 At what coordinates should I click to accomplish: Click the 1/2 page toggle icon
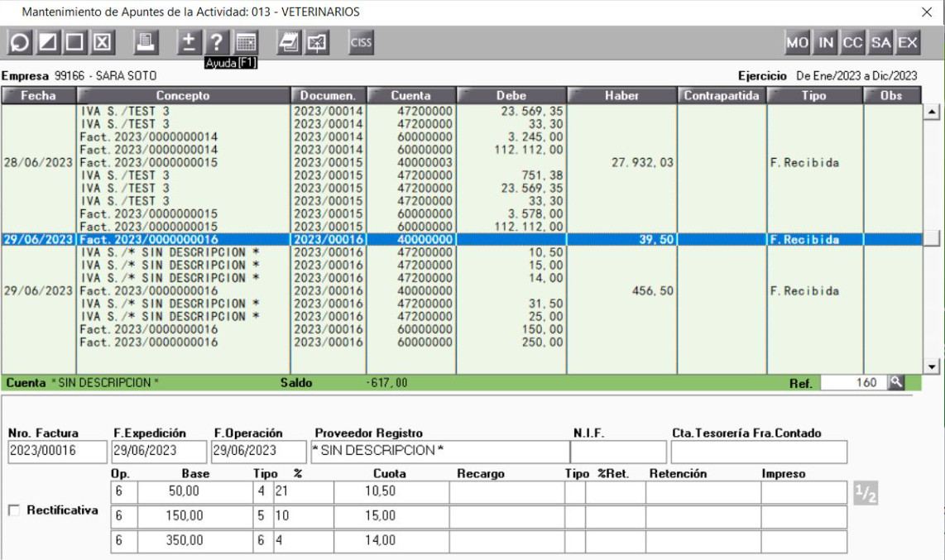866,493
